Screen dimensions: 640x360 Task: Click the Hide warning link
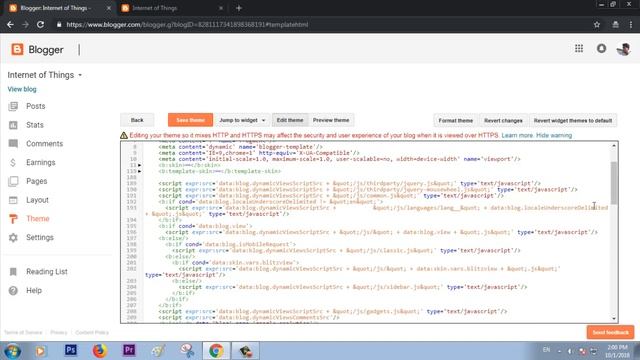pos(554,136)
